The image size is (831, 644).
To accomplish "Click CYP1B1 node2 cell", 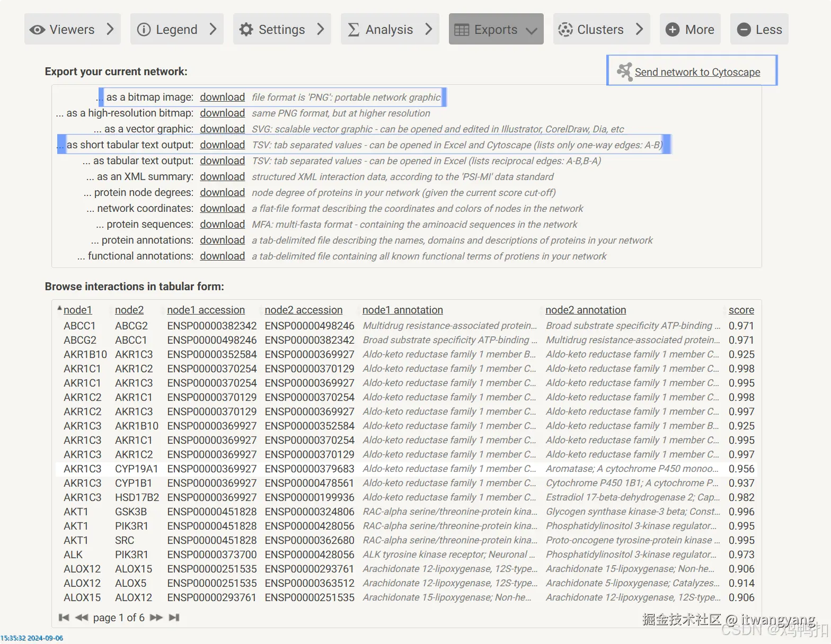I will pyautogui.click(x=134, y=483).
